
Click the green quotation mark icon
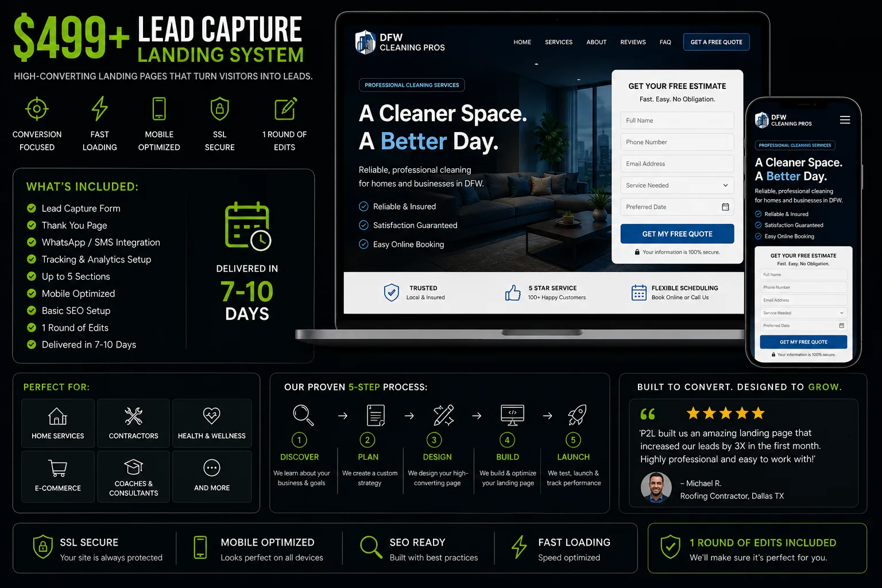tap(648, 414)
